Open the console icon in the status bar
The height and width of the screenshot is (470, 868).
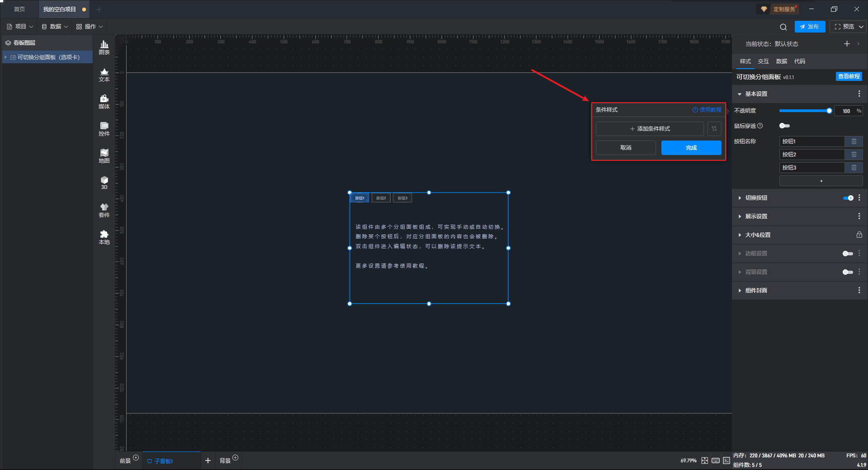click(x=726, y=461)
